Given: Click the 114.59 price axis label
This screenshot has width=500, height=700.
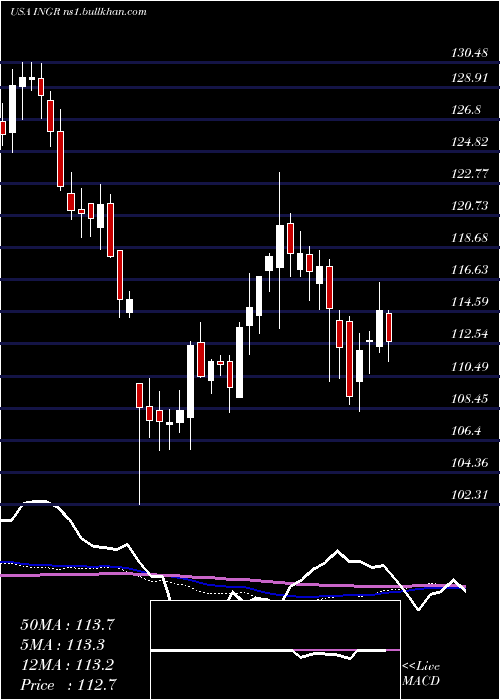Looking at the screenshot, I should [x=469, y=302].
